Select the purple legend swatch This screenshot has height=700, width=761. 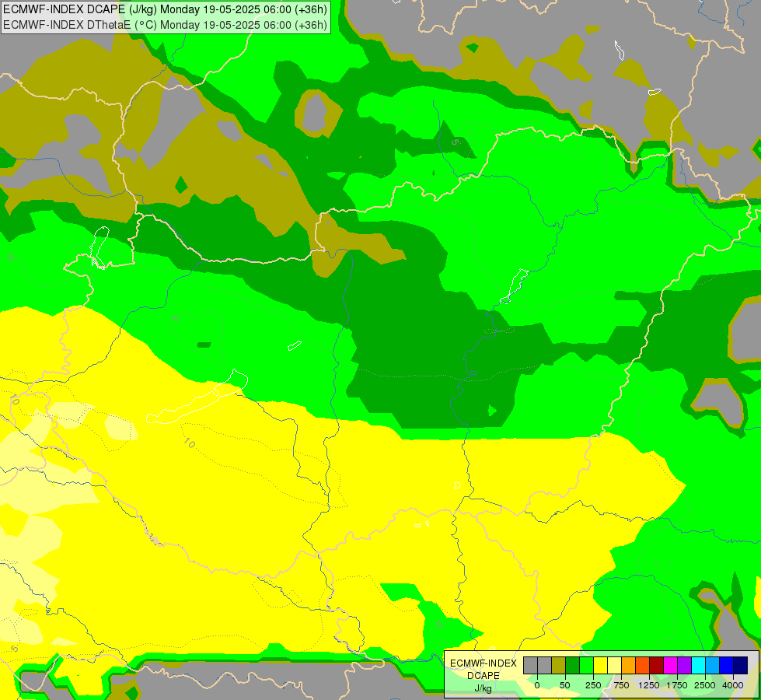(x=685, y=665)
